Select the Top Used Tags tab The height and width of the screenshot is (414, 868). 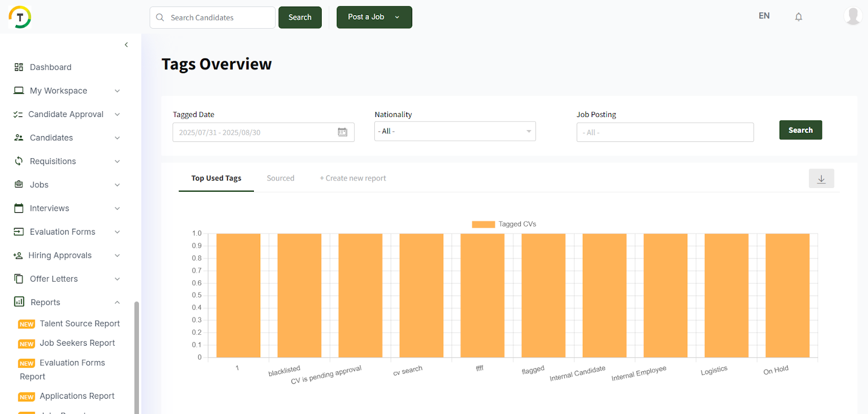coord(216,178)
